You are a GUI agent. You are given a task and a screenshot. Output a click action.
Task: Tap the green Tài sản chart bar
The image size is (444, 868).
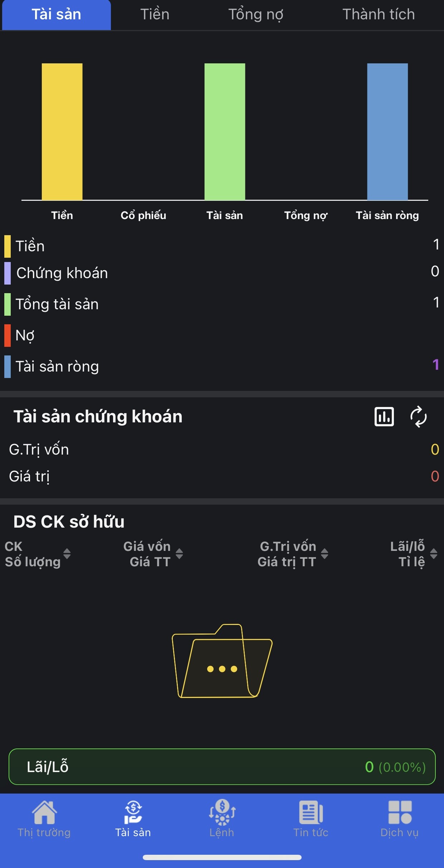pos(225,132)
